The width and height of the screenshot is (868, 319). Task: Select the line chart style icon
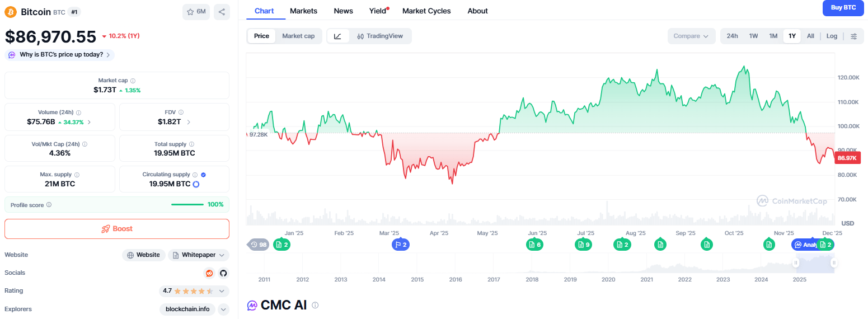338,36
